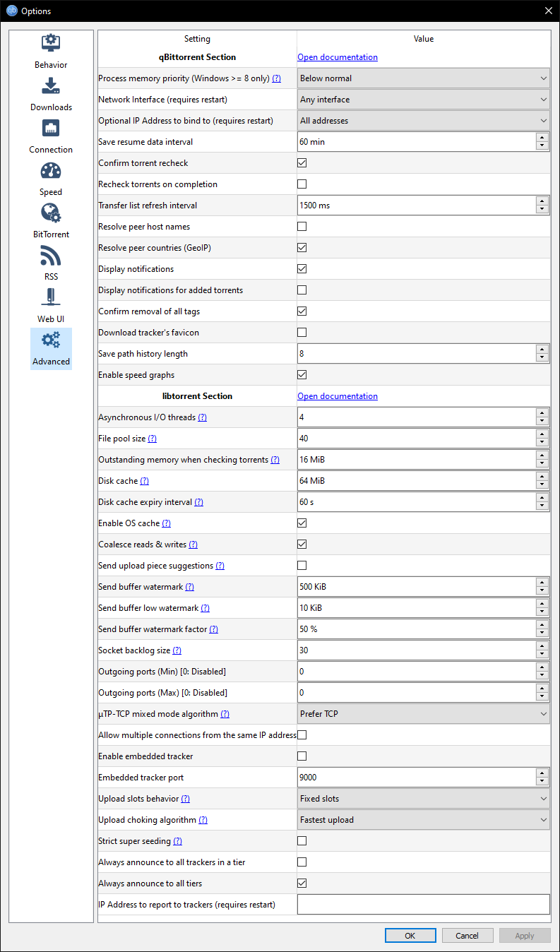Toggle Confirm removal of all tags

302,311
